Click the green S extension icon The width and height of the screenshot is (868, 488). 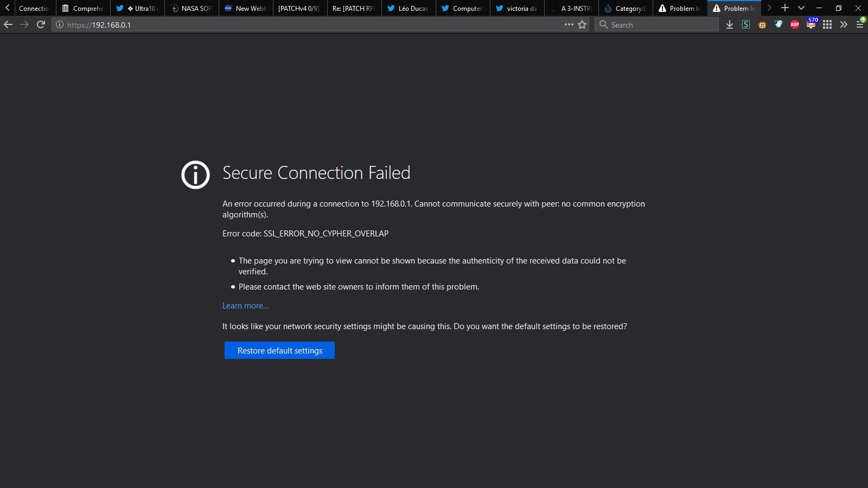[x=746, y=24]
